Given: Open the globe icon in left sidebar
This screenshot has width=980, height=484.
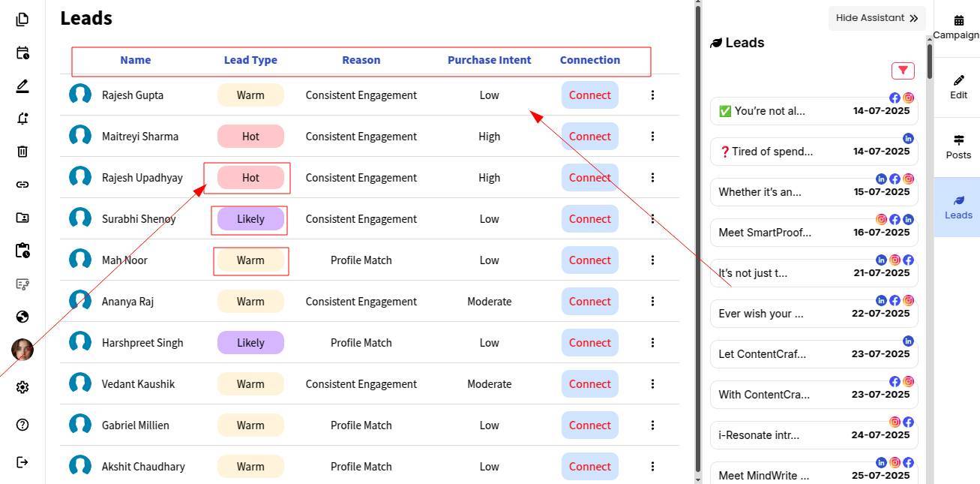Looking at the screenshot, I should [x=22, y=317].
